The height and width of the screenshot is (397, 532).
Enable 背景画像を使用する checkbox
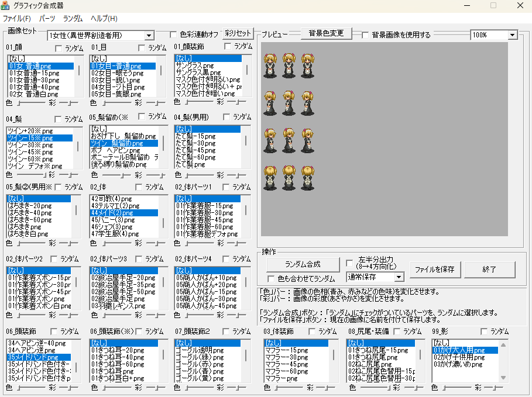366,35
